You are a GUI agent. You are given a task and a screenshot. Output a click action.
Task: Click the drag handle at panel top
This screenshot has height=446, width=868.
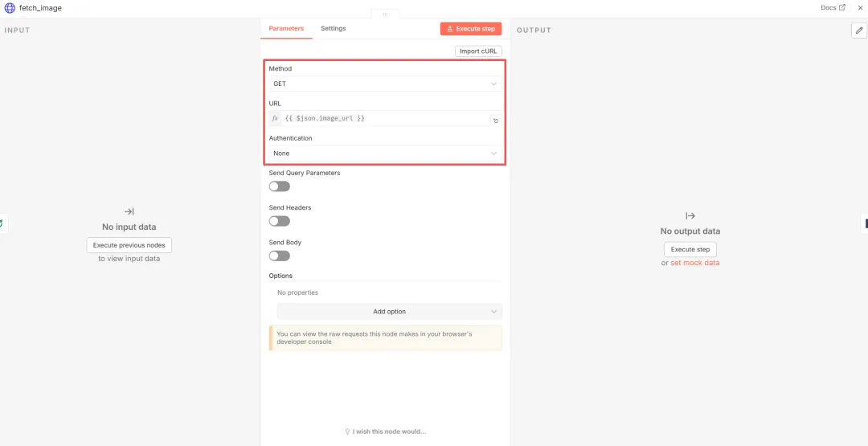pyautogui.click(x=385, y=14)
